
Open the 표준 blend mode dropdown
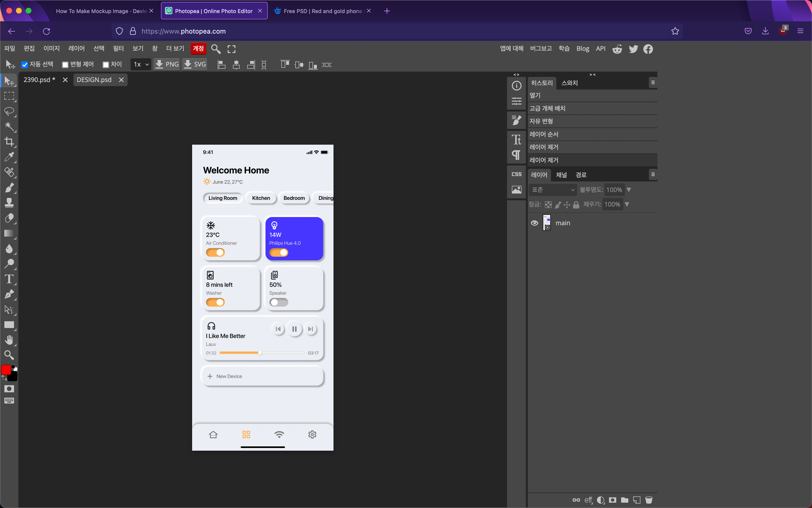pos(553,190)
